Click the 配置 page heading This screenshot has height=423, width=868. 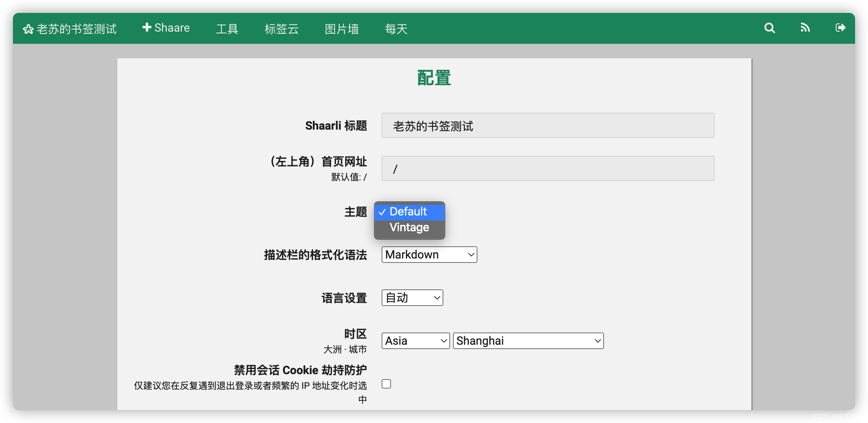click(434, 78)
